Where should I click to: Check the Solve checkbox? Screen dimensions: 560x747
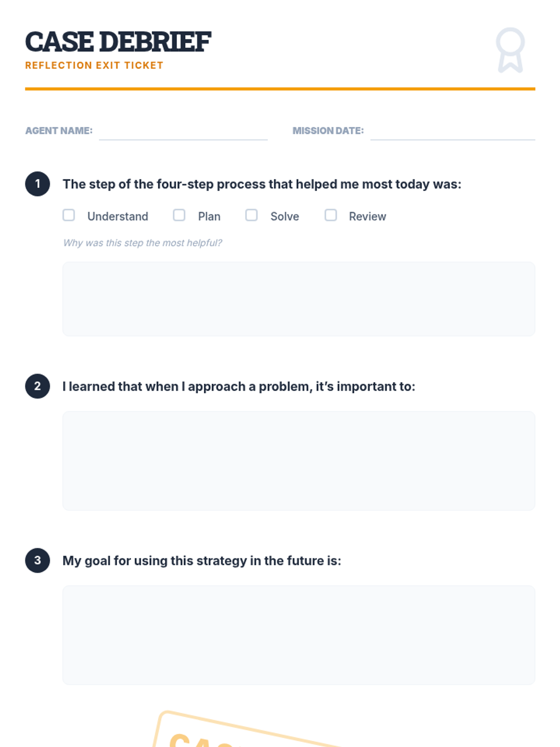(252, 215)
